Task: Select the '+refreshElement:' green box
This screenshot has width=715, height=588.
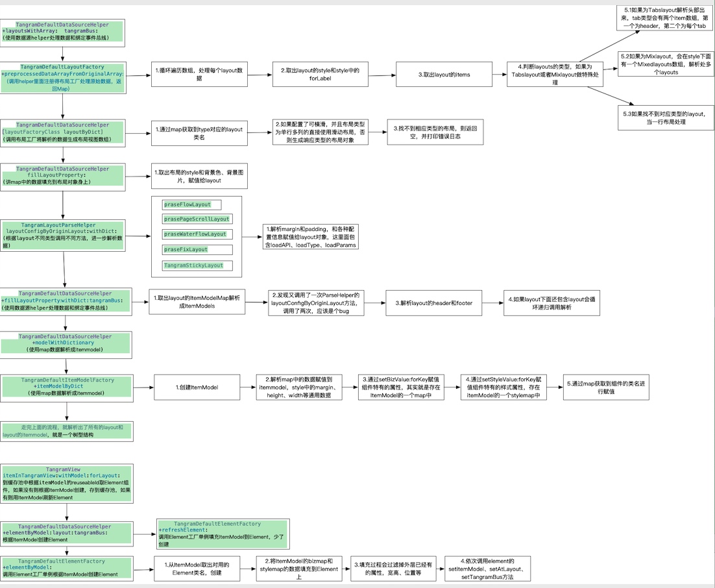Action: (223, 533)
